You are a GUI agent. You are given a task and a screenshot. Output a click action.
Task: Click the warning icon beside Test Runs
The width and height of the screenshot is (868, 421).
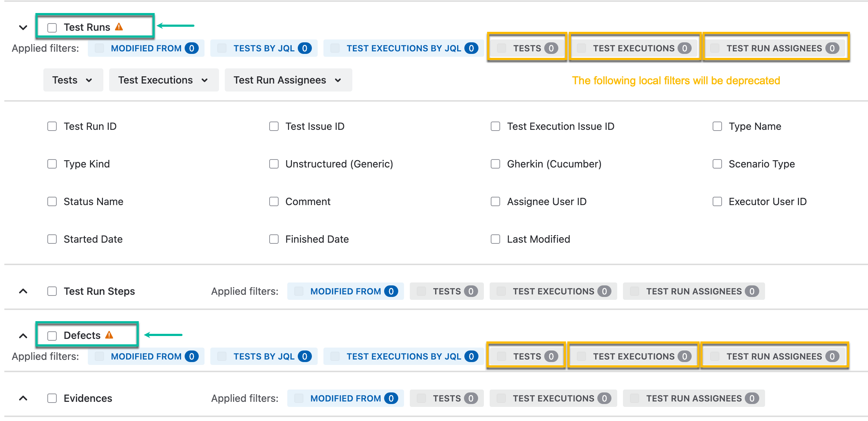(119, 27)
